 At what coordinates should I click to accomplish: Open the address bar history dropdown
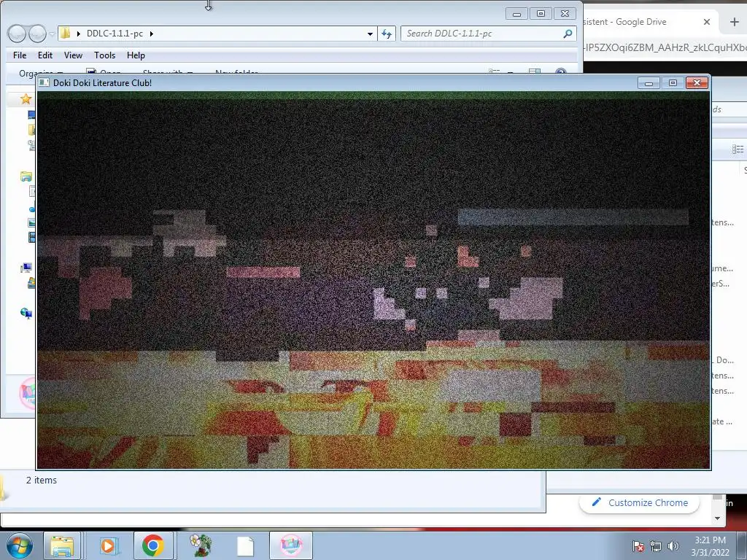pos(370,34)
